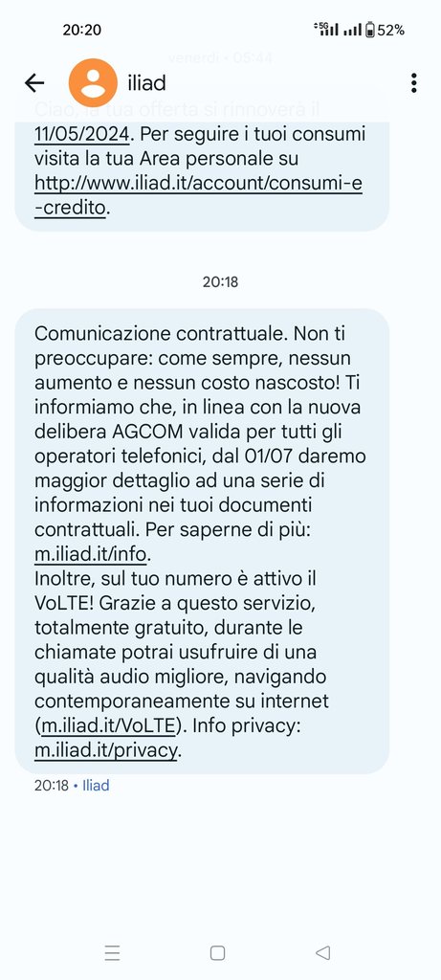
Task: Tap the 20:20 clock in status bar
Action: [x=82, y=30]
